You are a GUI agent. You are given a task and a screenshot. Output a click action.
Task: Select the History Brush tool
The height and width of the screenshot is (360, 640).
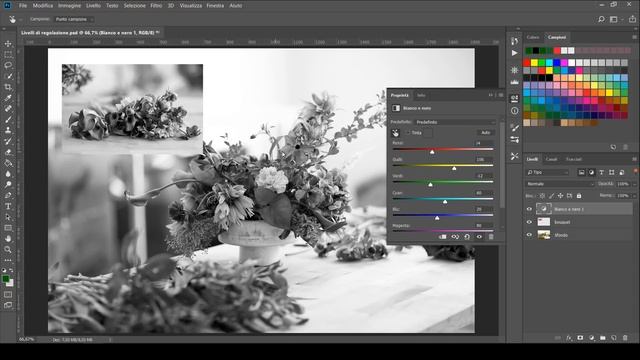(8, 141)
